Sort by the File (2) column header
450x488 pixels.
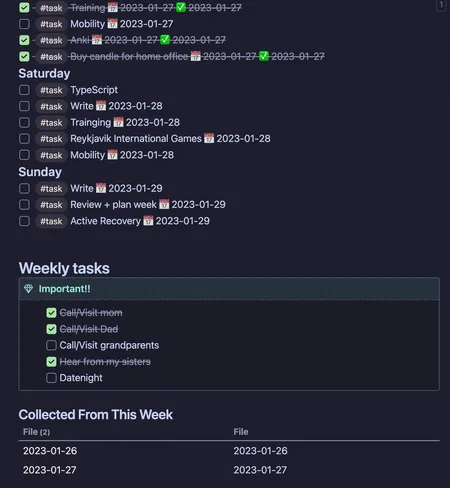pyautogui.click(x=36, y=432)
